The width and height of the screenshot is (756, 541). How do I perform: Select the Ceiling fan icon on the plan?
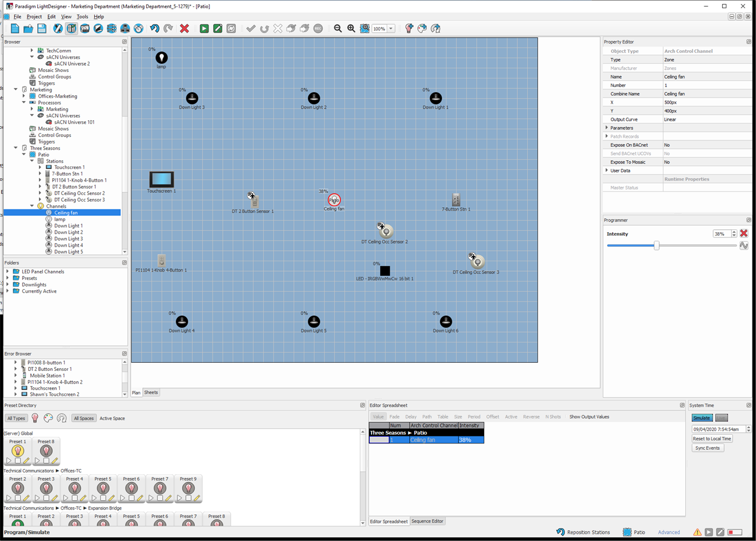point(334,200)
